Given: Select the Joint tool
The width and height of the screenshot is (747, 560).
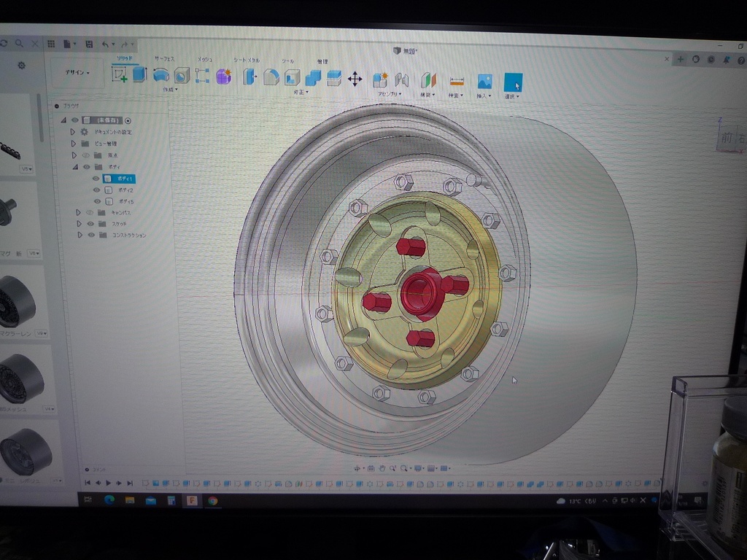Looking at the screenshot, I should 402,79.
